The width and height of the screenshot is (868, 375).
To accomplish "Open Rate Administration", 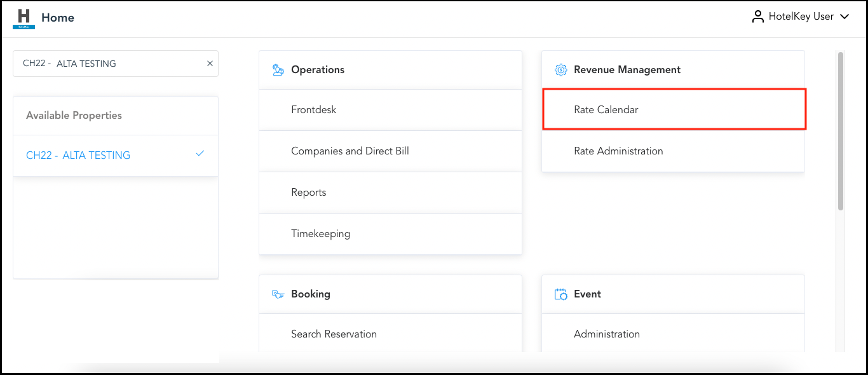I will tap(618, 151).
